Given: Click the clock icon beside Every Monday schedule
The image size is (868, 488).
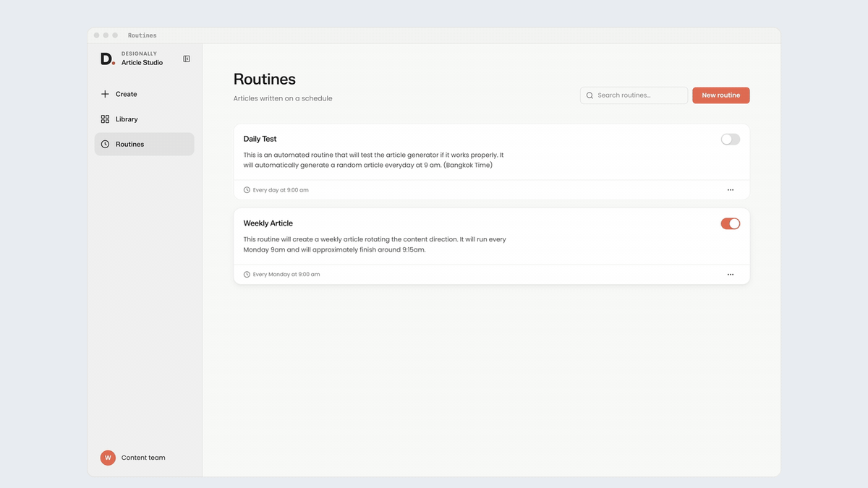Looking at the screenshot, I should (247, 275).
